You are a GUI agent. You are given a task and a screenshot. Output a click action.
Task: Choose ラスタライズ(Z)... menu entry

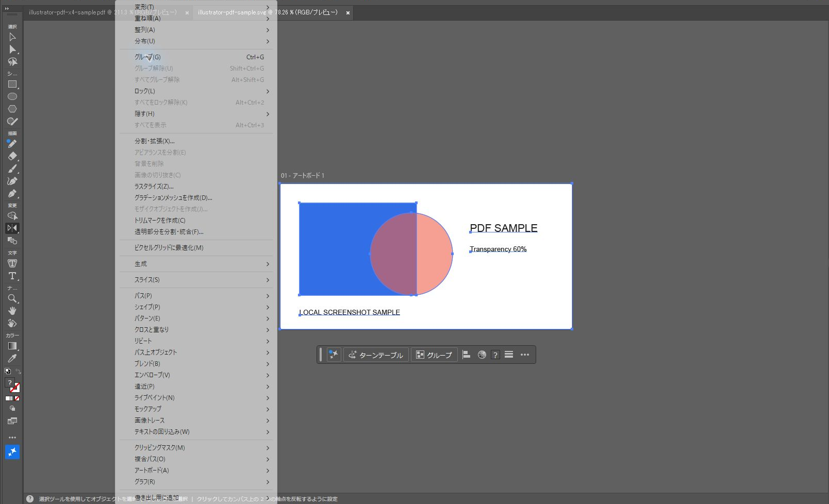(196, 187)
